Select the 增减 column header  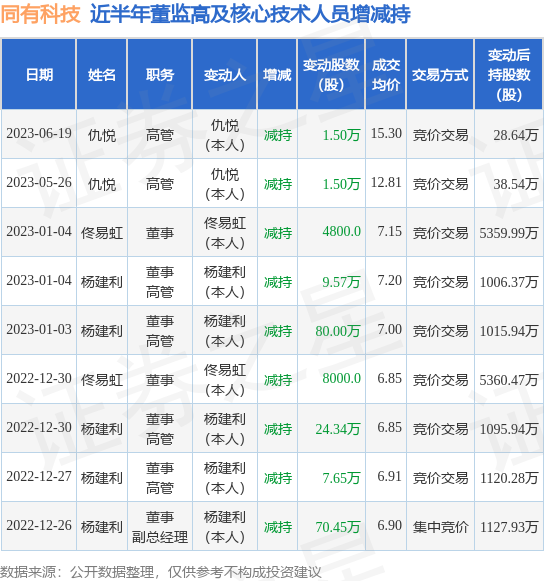[277, 74]
